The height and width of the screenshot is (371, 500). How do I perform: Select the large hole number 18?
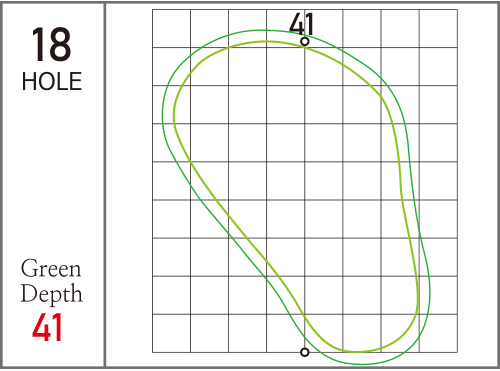coord(51,45)
